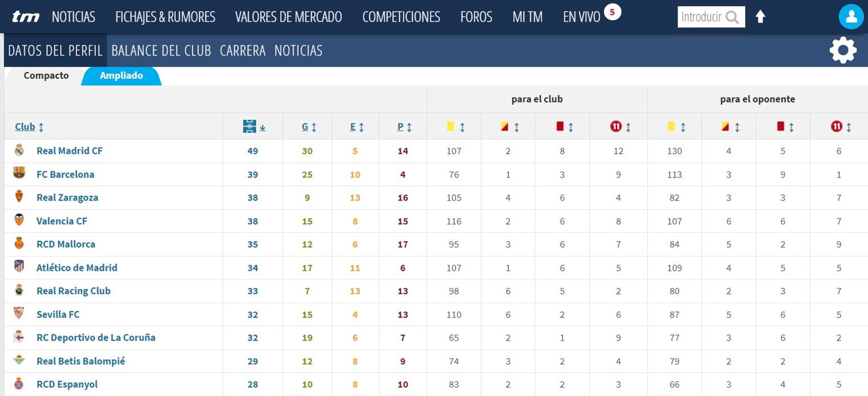Open the Fichajes & Rumores menu
Image resolution: width=868 pixels, height=396 pixels.
pyautogui.click(x=165, y=17)
